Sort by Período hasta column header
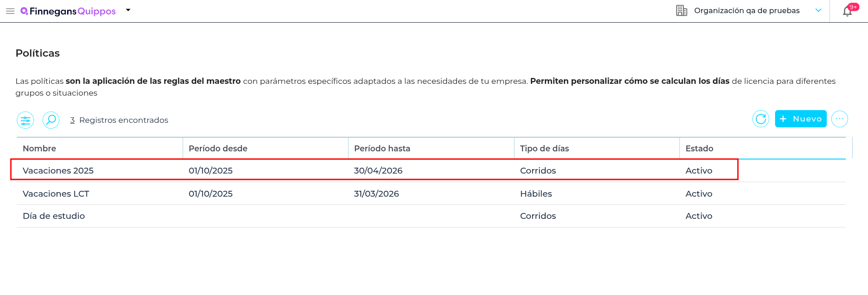Viewport: 868px width, 295px height. [x=382, y=149]
